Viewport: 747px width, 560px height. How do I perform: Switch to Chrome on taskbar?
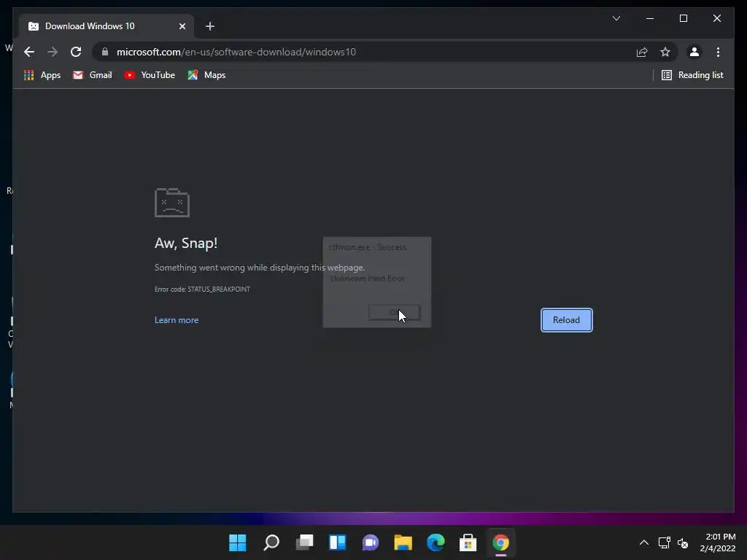[500, 542]
